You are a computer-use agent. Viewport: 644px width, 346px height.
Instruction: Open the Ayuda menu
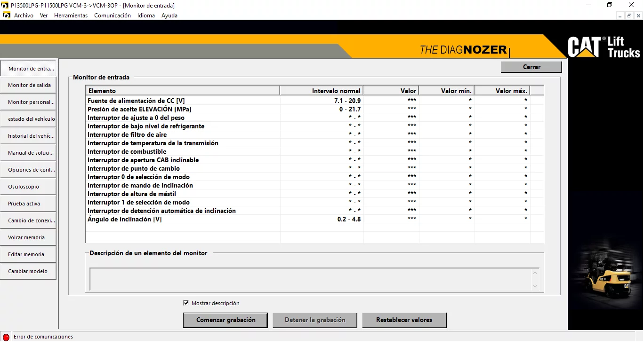169,15
